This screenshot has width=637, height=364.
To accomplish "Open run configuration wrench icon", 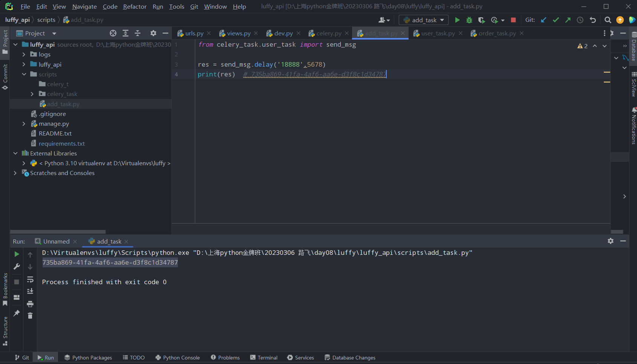I will [17, 267].
